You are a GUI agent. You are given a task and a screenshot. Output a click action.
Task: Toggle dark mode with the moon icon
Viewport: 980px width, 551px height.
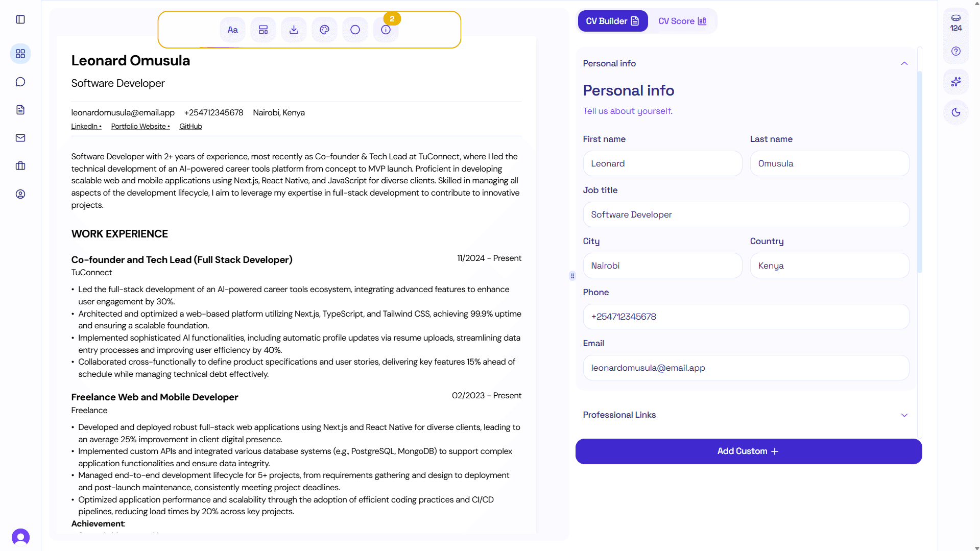[x=955, y=112]
